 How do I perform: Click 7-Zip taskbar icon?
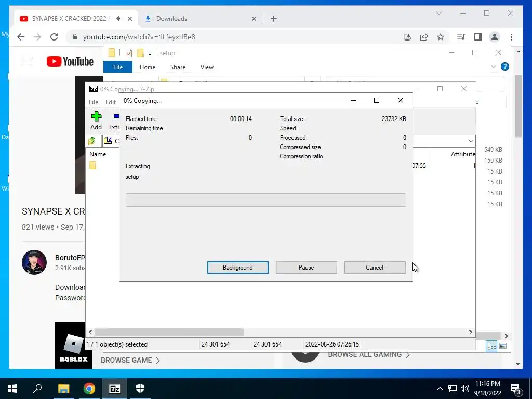pos(115,389)
